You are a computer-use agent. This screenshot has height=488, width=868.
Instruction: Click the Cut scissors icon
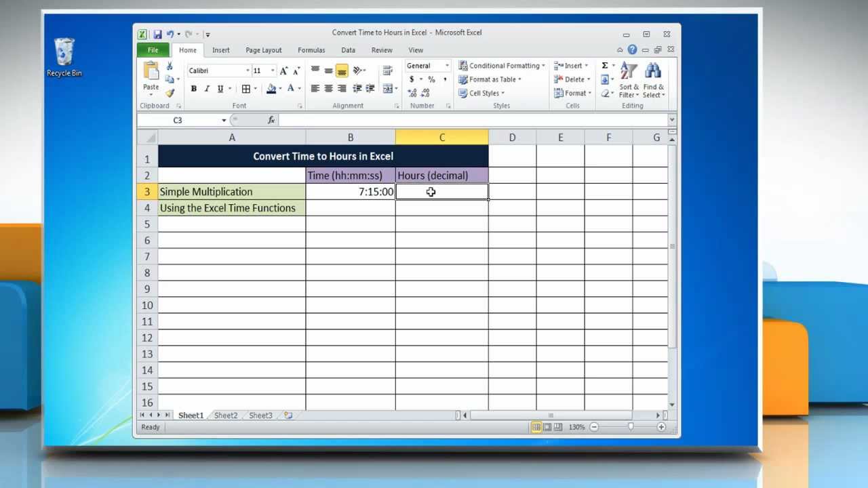pos(170,66)
